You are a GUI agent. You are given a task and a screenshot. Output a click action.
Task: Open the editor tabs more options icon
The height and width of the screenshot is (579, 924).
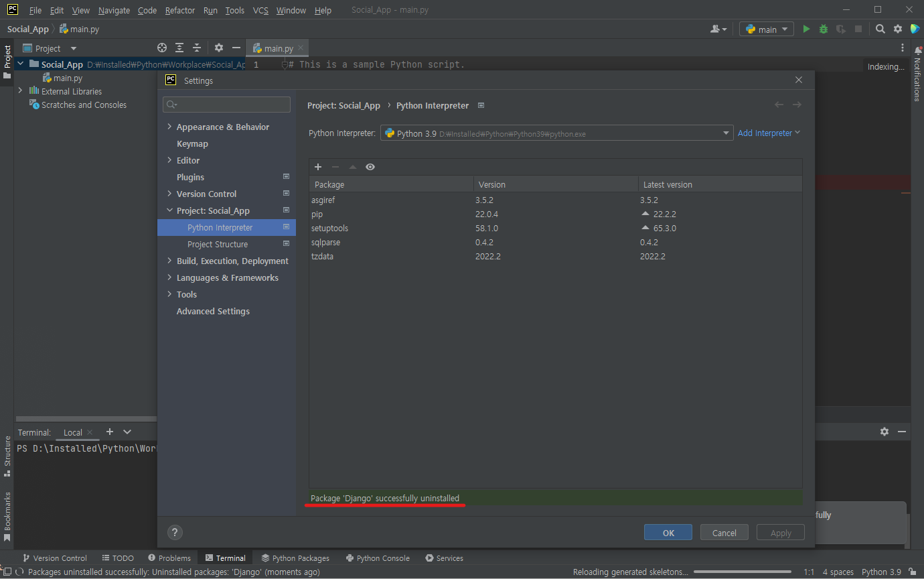tap(903, 48)
